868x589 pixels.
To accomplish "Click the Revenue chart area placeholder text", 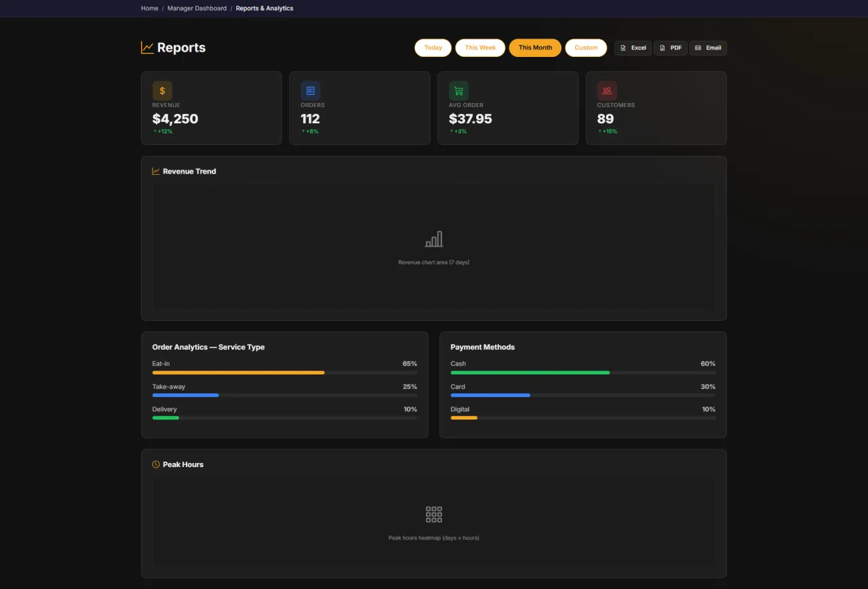I will [x=434, y=262].
